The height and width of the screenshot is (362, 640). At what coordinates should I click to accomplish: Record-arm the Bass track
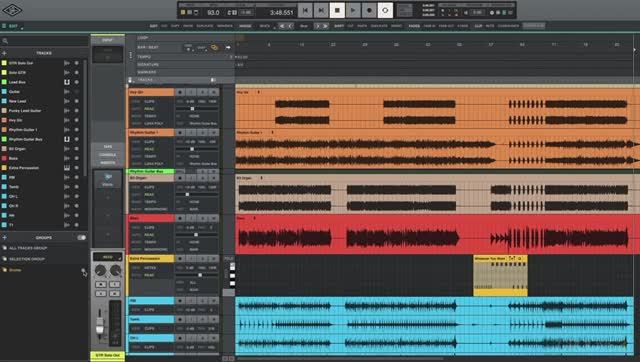180,218
